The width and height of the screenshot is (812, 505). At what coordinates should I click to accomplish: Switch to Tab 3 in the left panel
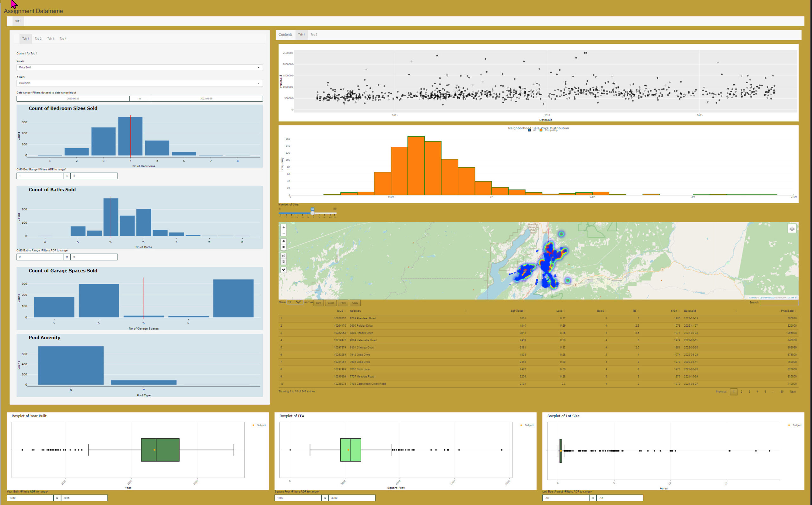[50, 38]
